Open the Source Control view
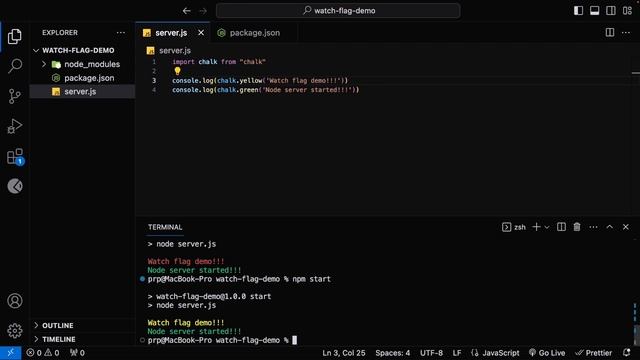 point(15,96)
